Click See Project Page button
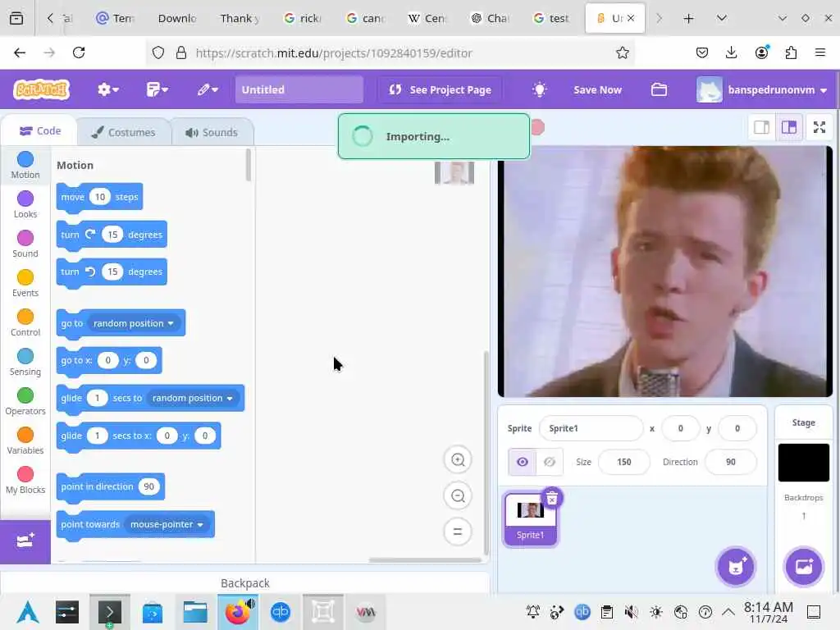Image resolution: width=840 pixels, height=630 pixels. pyautogui.click(x=440, y=89)
